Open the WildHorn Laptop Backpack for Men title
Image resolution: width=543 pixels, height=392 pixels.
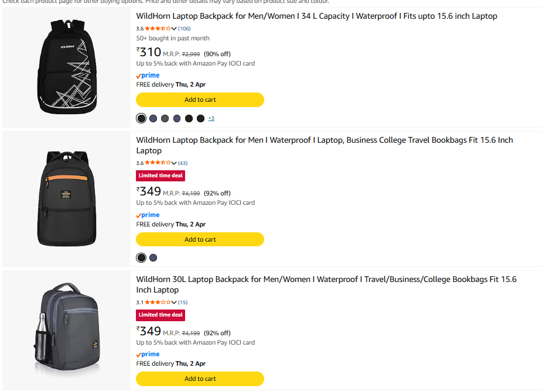pyautogui.click(x=325, y=145)
